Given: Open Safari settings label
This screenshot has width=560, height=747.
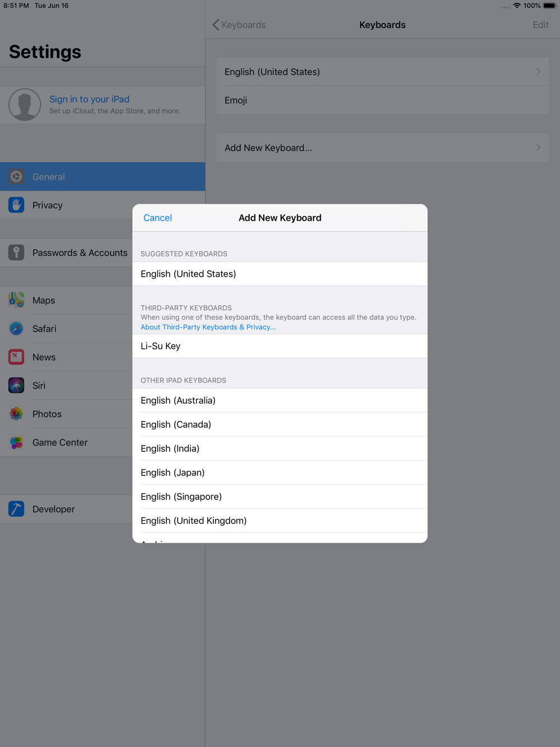Looking at the screenshot, I should click(x=44, y=329).
